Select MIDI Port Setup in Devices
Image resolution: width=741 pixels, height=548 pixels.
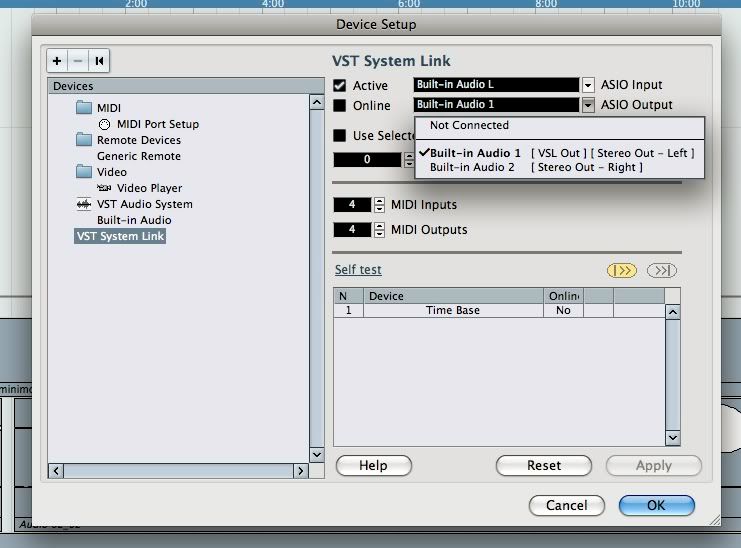point(158,124)
